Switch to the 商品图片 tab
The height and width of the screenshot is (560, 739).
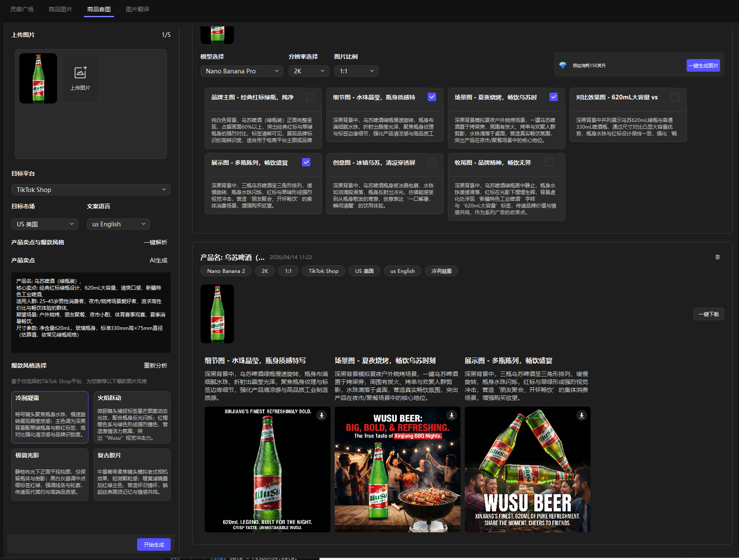pyautogui.click(x=60, y=9)
